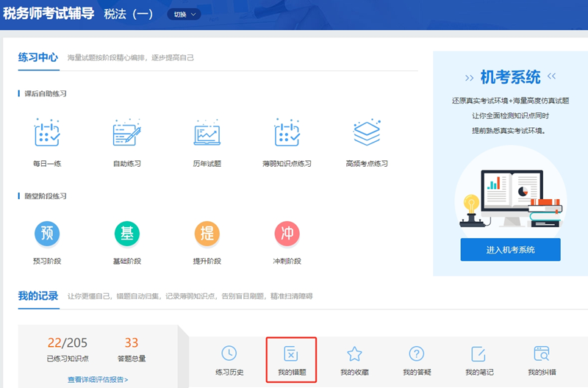Click the 基础阶段 label
This screenshot has width=588, height=388.
coord(126,261)
